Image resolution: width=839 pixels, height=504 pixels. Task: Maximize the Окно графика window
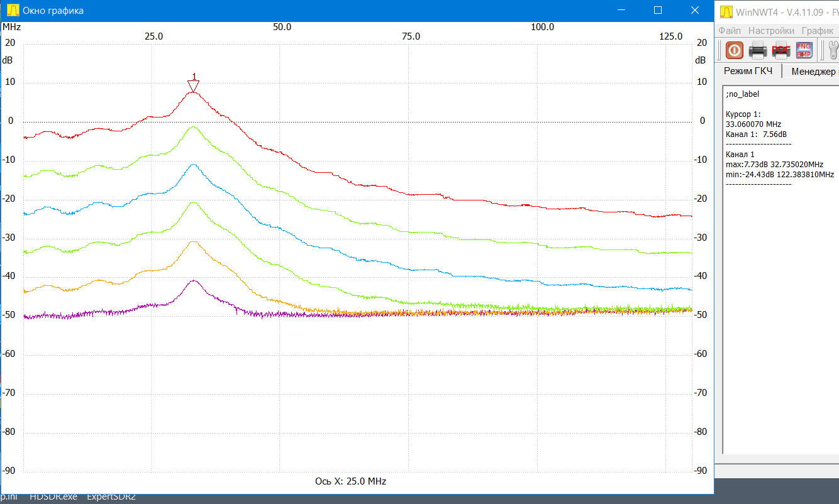pos(658,10)
